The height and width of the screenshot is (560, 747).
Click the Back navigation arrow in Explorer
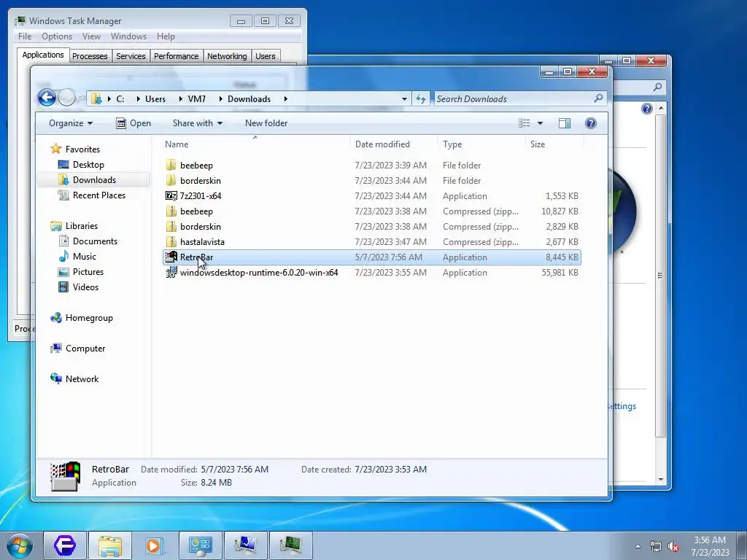coord(47,98)
